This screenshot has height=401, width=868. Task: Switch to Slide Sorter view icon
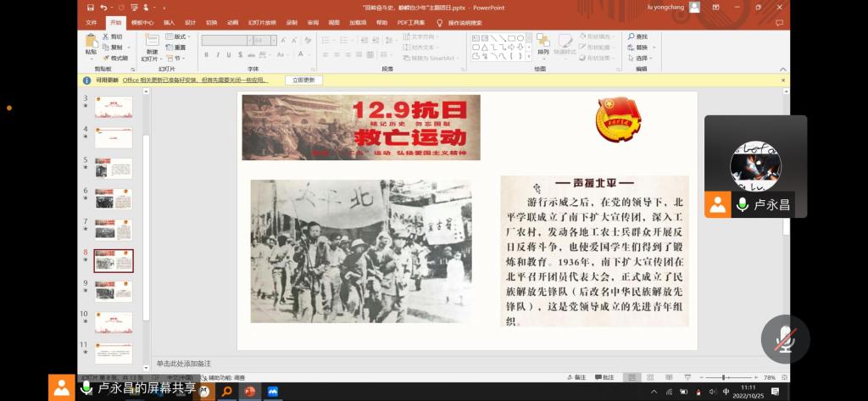click(x=650, y=377)
